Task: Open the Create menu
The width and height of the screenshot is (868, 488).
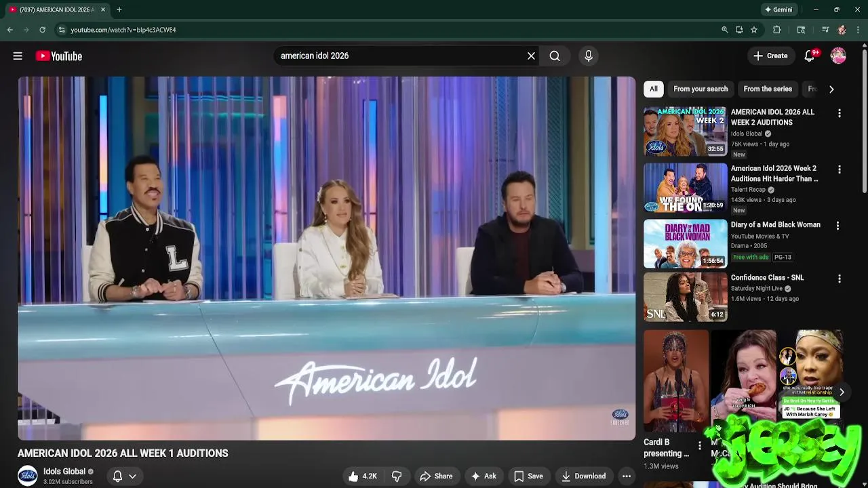Action: (770, 56)
